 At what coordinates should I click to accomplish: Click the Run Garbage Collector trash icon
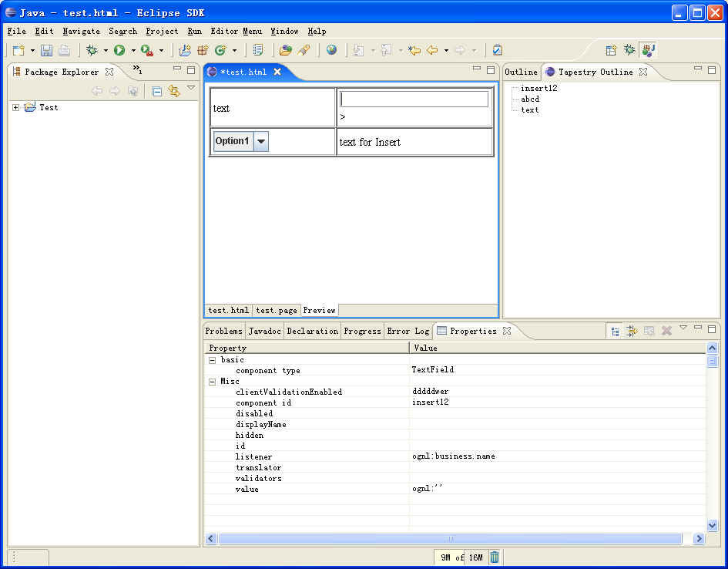click(495, 557)
